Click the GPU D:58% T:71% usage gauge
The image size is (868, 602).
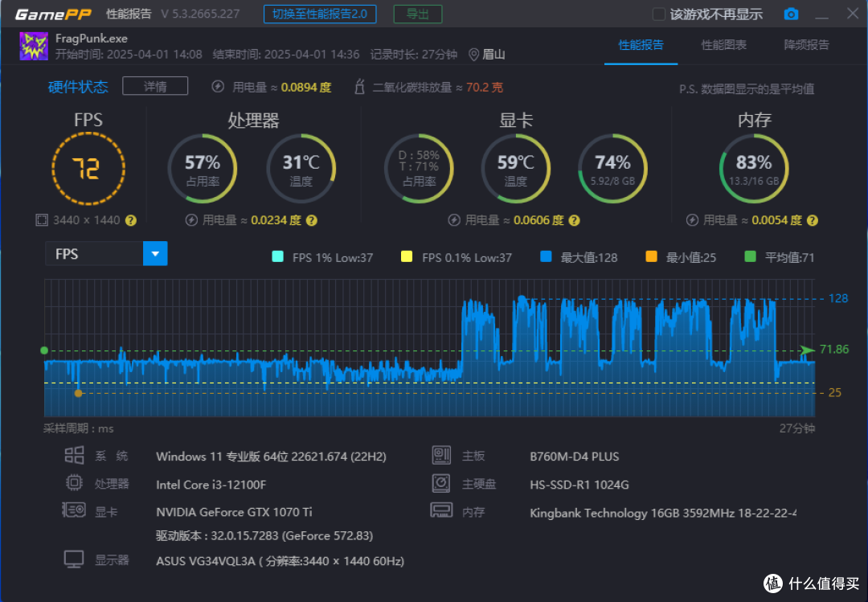[x=419, y=168]
